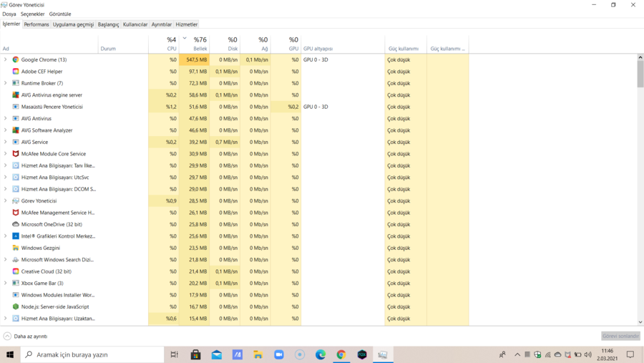Open Zoom from the taskbar
Viewport: 644px width, 363px height.
tap(279, 354)
